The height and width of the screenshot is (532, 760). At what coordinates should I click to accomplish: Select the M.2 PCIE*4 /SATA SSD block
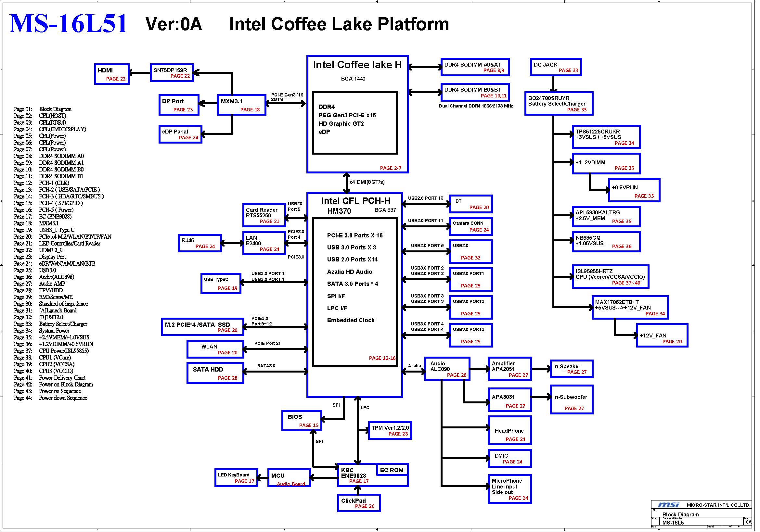tap(202, 327)
